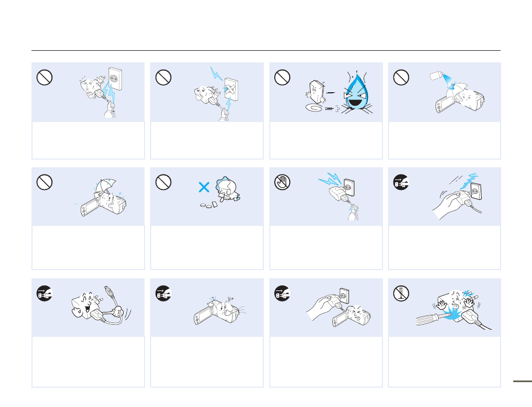
Task: Click prohibition icon beside the spray can drawing
Action: pos(401,77)
